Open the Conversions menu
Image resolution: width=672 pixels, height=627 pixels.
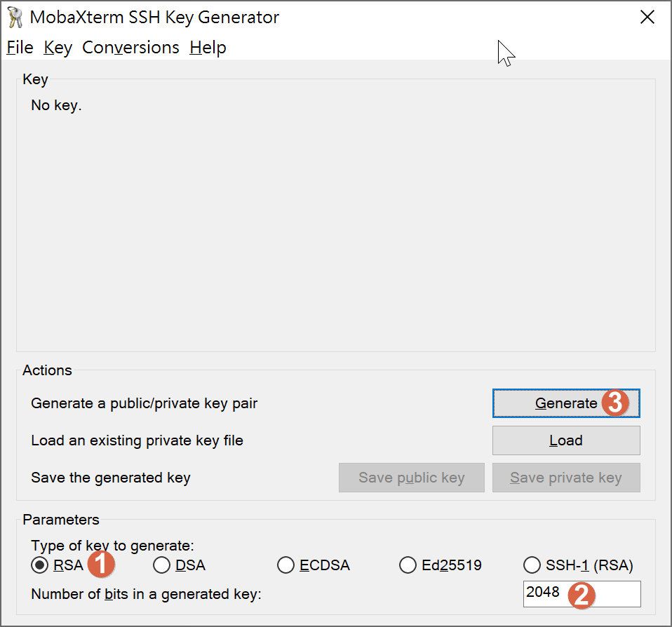[x=130, y=48]
